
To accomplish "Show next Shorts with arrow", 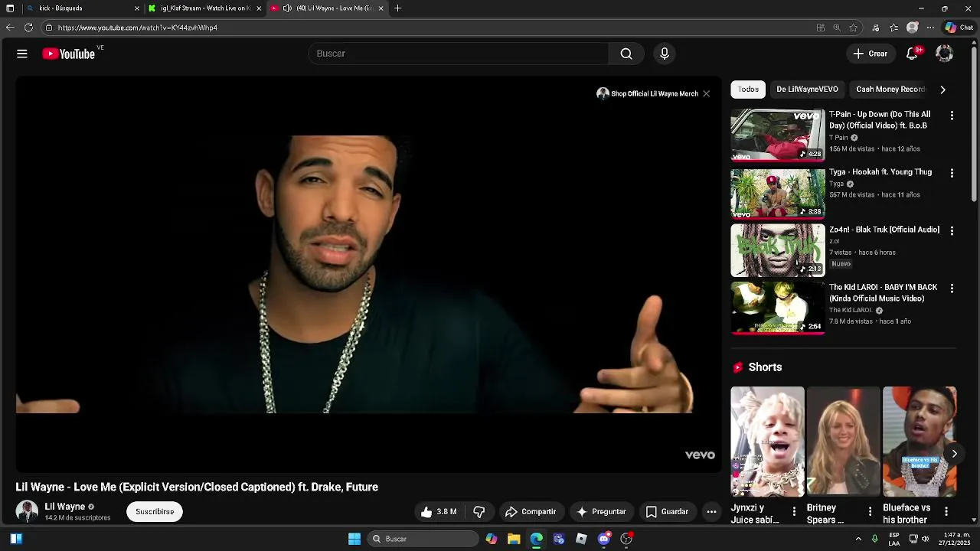I will (x=954, y=454).
